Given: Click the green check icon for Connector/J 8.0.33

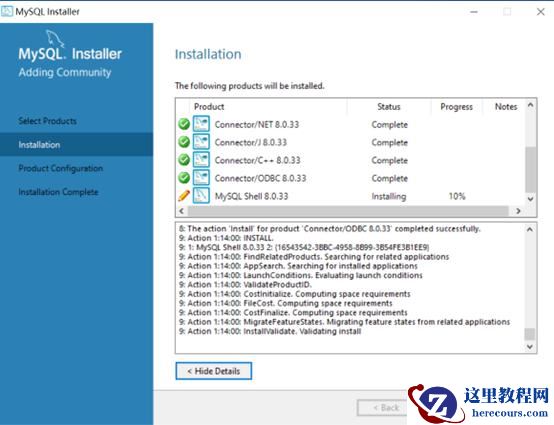Looking at the screenshot, I should 184,142.
